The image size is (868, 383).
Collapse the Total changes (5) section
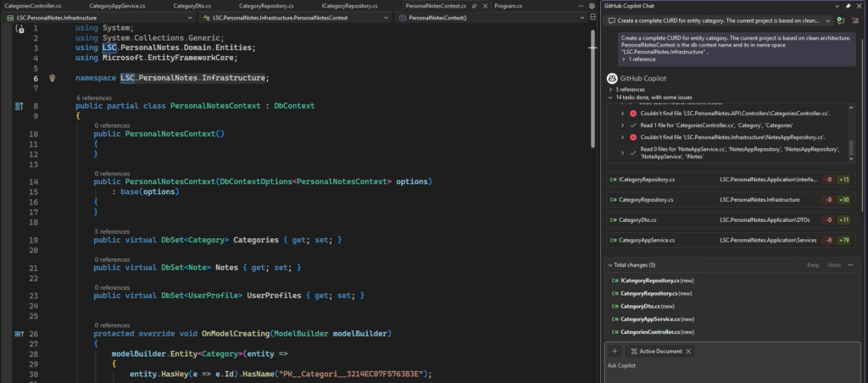point(610,265)
